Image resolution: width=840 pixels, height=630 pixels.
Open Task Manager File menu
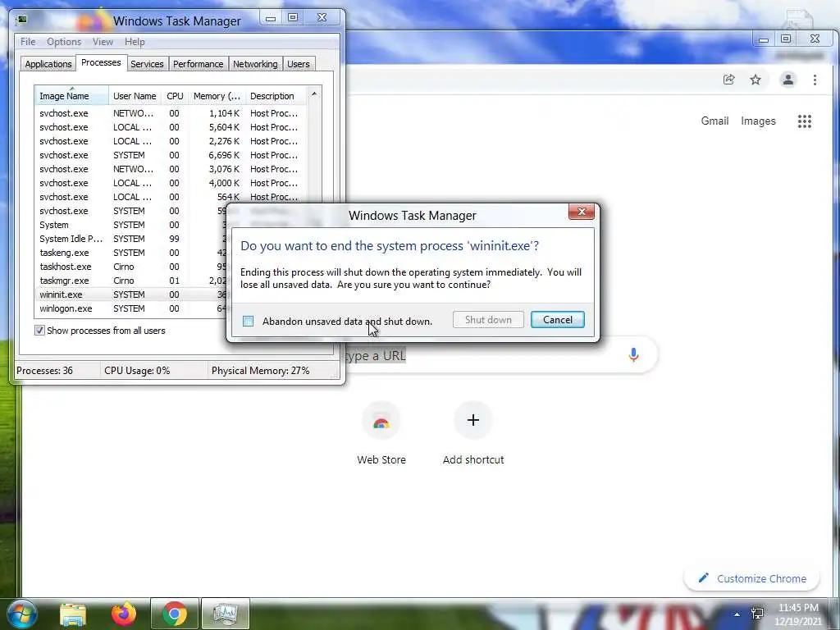pos(28,42)
